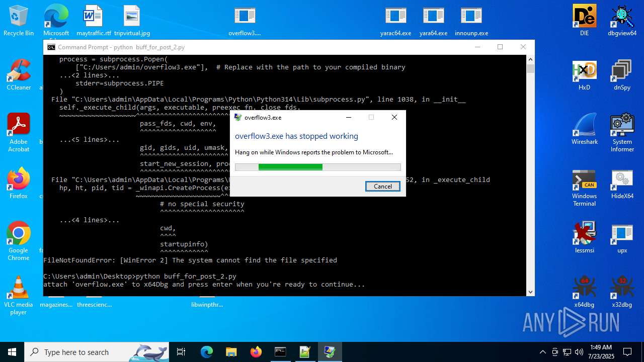Click the Command Prompt title bar icon
Screen dimensions: 644x362
point(51,47)
